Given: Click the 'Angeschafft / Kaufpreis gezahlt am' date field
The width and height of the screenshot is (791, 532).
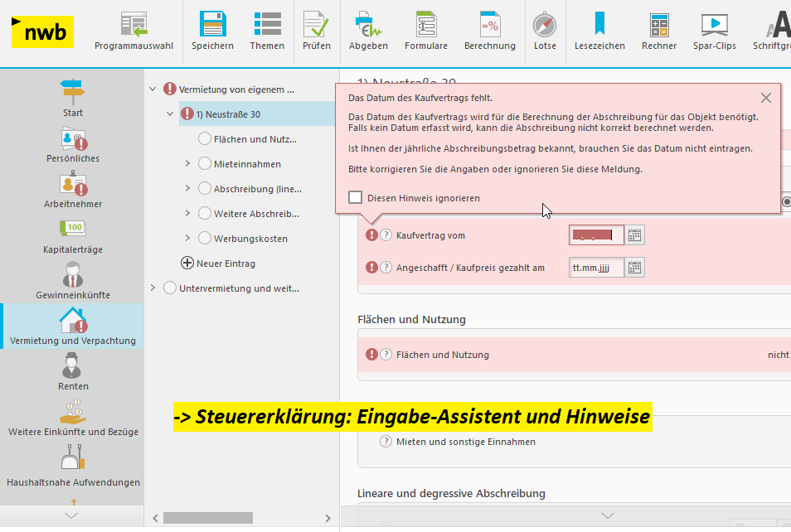Looking at the screenshot, I should tap(596, 268).
